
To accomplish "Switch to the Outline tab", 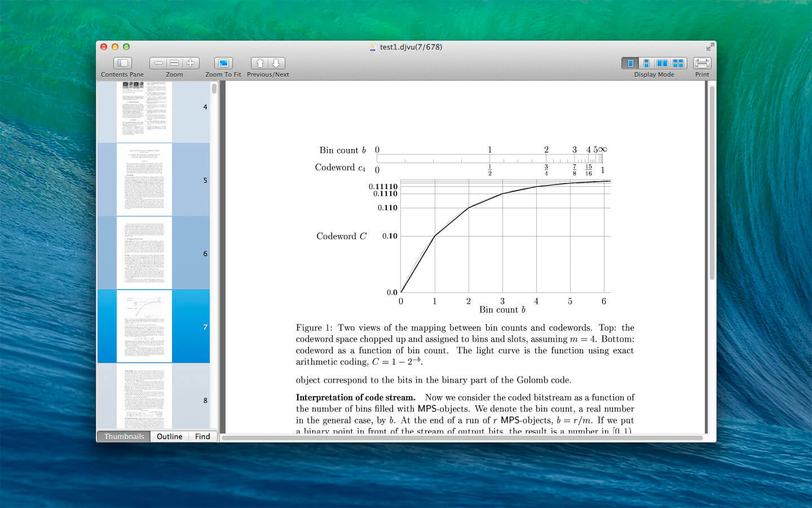I will click(169, 436).
